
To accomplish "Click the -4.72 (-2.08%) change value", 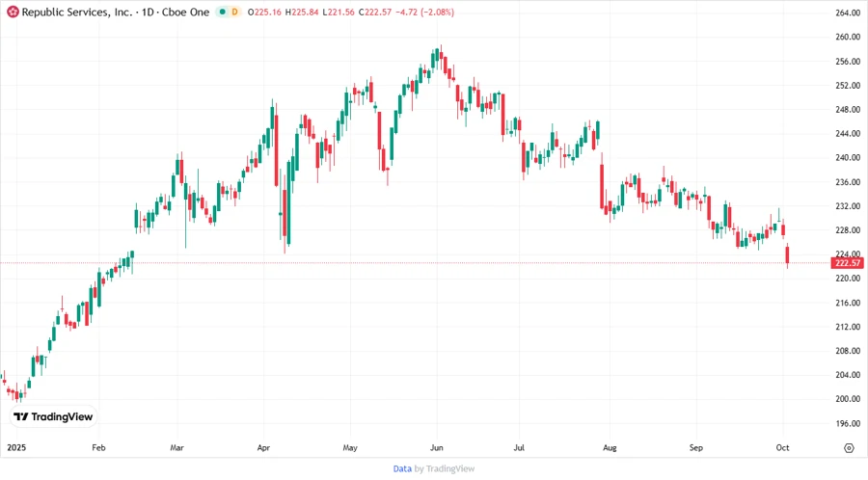I will point(421,13).
